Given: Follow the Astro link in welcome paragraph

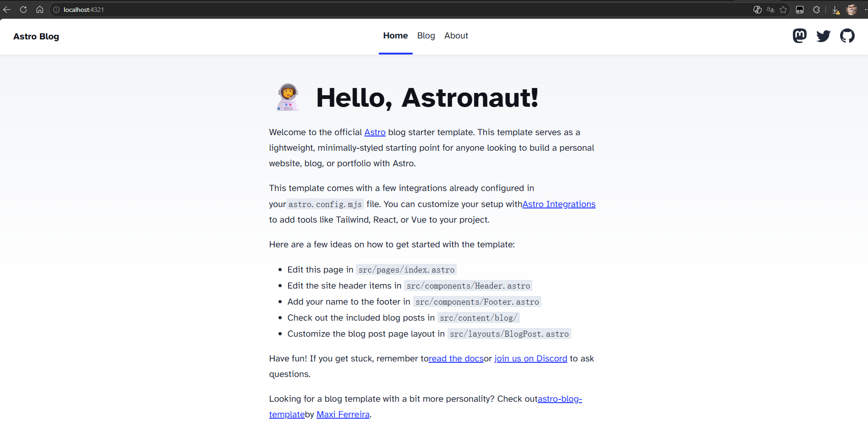Looking at the screenshot, I should coord(375,132).
